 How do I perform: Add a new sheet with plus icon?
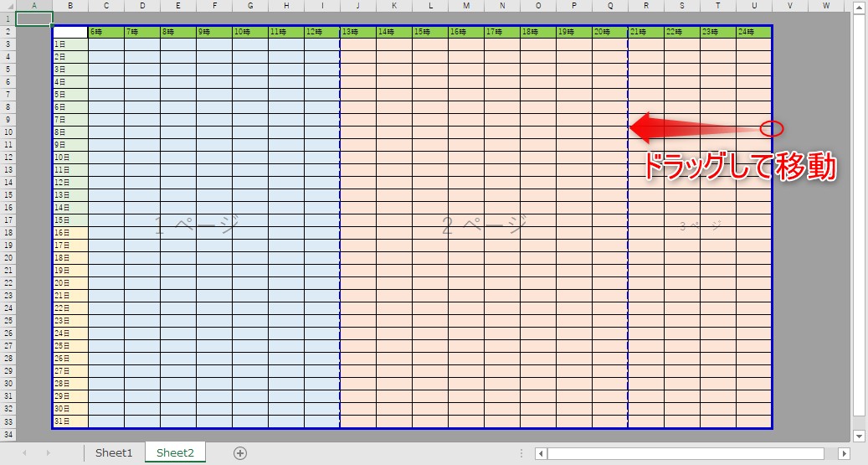240,453
